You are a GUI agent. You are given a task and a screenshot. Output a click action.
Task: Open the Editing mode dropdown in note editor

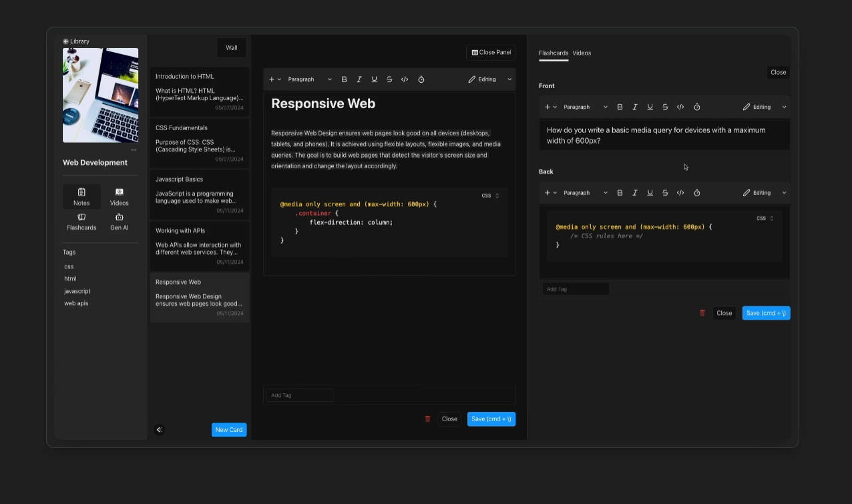(x=490, y=79)
